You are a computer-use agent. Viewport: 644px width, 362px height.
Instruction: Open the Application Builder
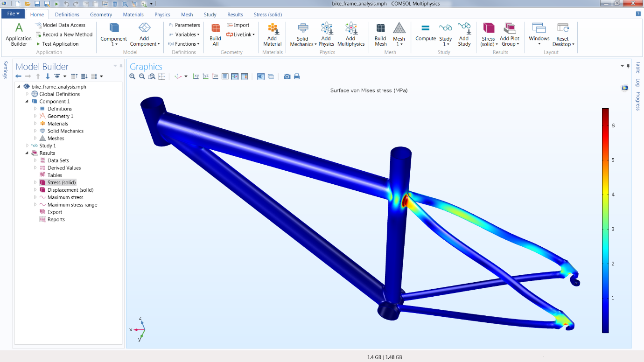click(x=19, y=35)
